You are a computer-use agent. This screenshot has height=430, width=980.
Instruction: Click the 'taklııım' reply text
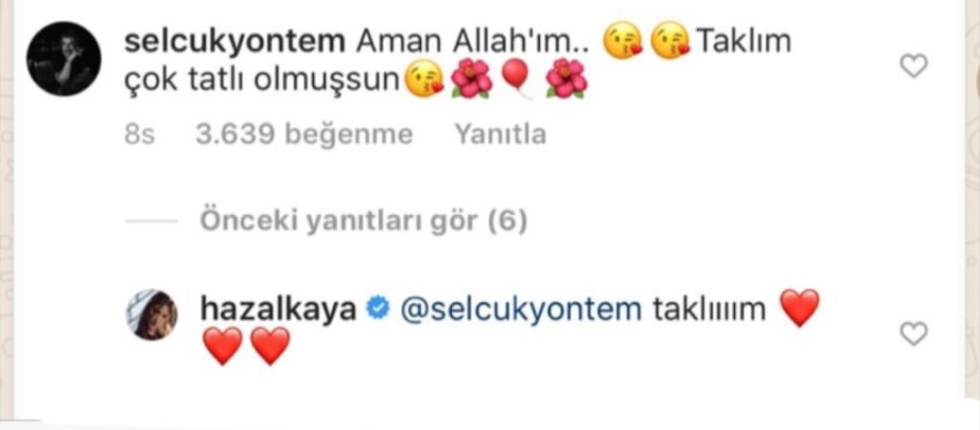click(x=709, y=308)
